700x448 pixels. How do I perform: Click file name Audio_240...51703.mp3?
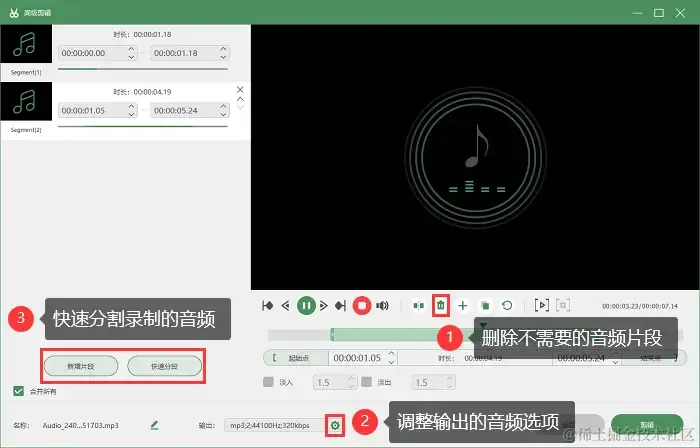click(x=81, y=425)
